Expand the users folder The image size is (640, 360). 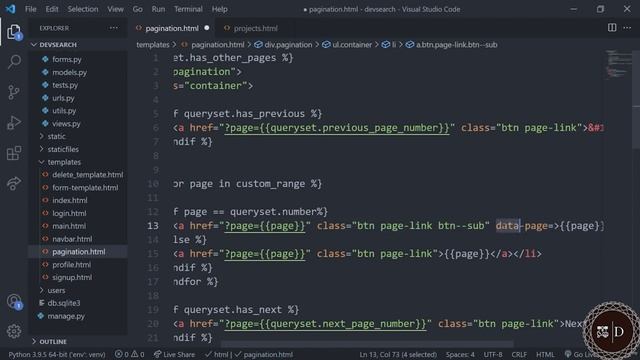click(x=56, y=290)
